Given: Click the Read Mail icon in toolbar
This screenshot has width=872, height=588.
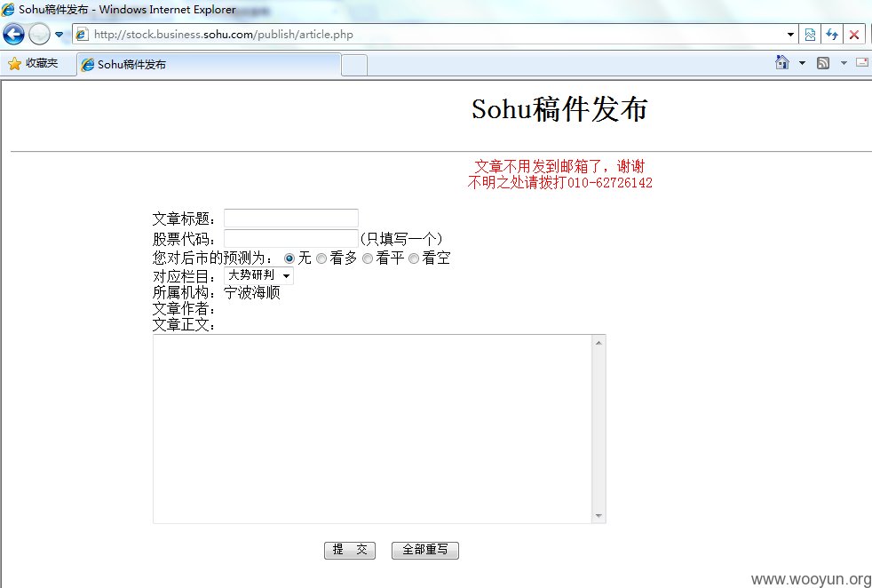Looking at the screenshot, I should point(862,62).
